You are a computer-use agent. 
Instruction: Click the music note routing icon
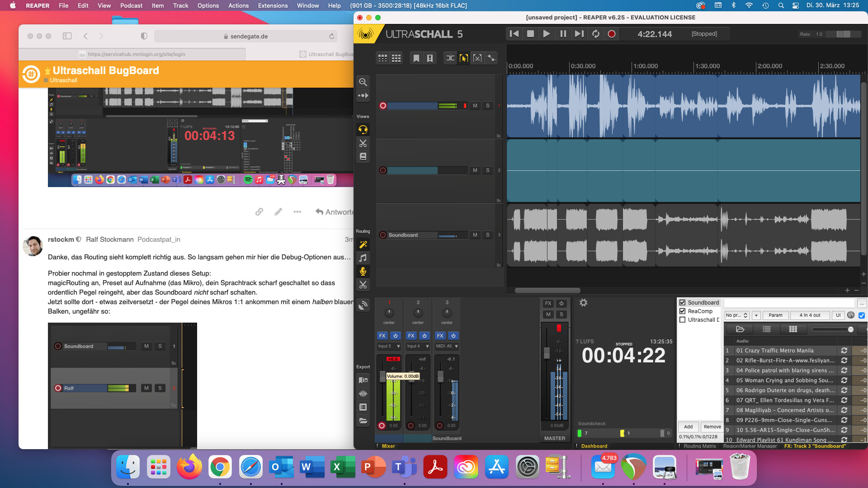pos(363,258)
